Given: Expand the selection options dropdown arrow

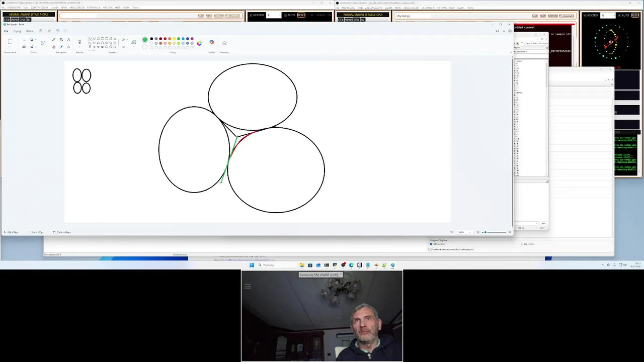Looking at the screenshot, I should click(10, 46).
